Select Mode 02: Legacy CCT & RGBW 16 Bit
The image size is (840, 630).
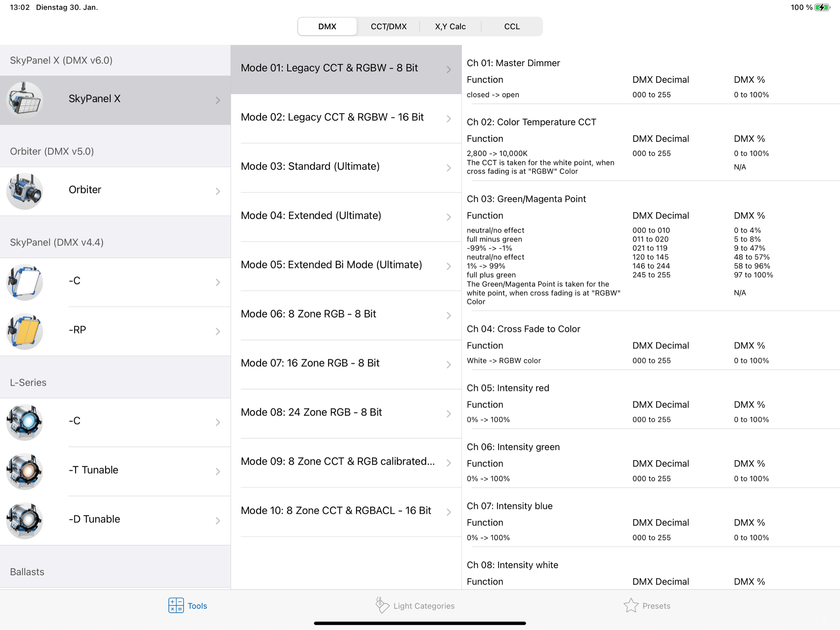point(332,117)
